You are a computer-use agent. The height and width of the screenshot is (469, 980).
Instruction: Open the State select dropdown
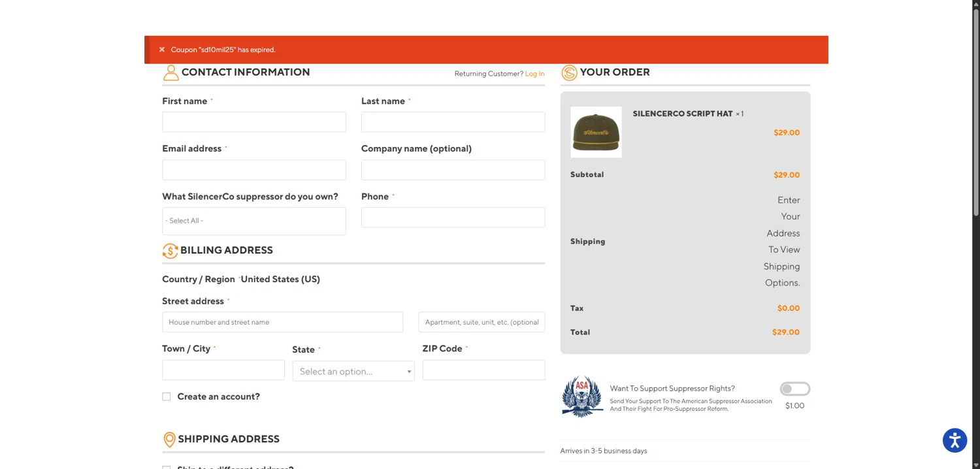353,371
